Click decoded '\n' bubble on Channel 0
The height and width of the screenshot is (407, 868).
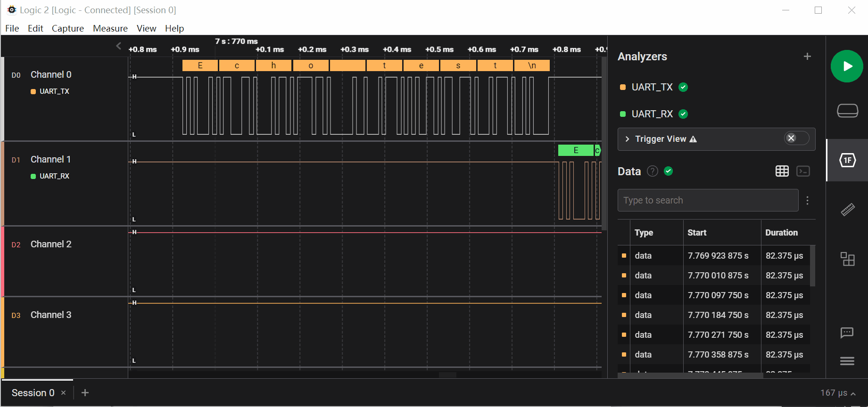coord(532,65)
